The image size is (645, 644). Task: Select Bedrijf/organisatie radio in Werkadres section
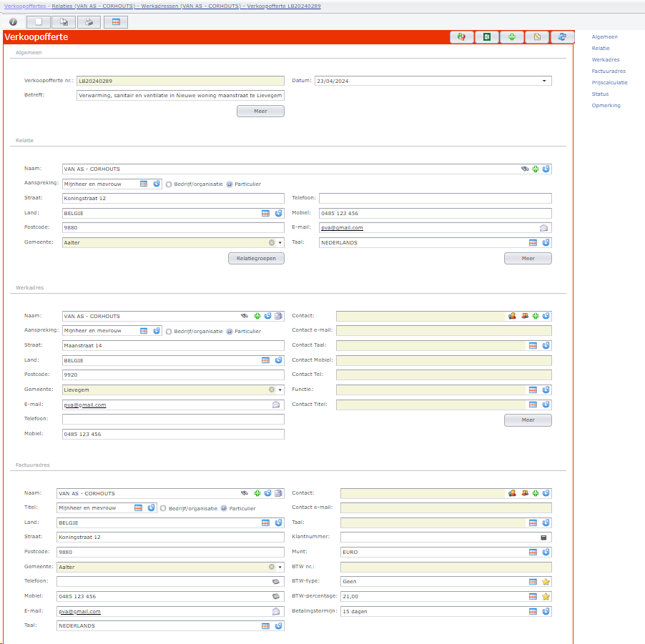(x=169, y=332)
